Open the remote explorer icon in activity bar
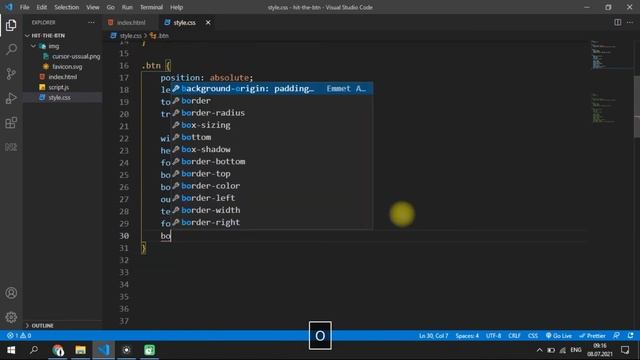This screenshot has width=640, height=360. (11, 147)
